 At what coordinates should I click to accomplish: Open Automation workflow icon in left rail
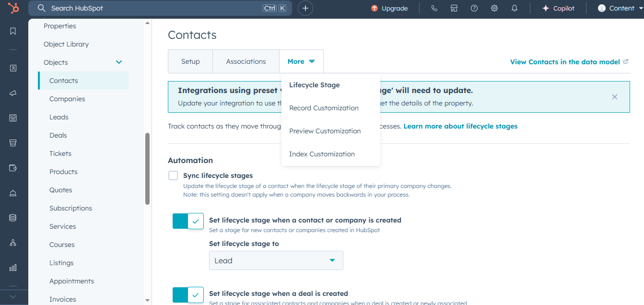point(13,243)
